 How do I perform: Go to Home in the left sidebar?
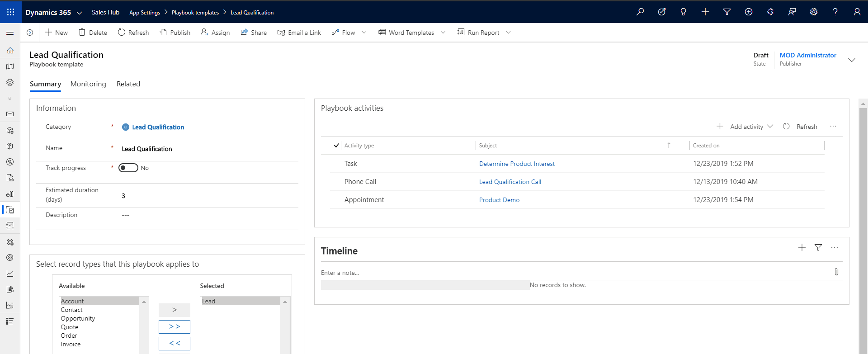click(10, 50)
